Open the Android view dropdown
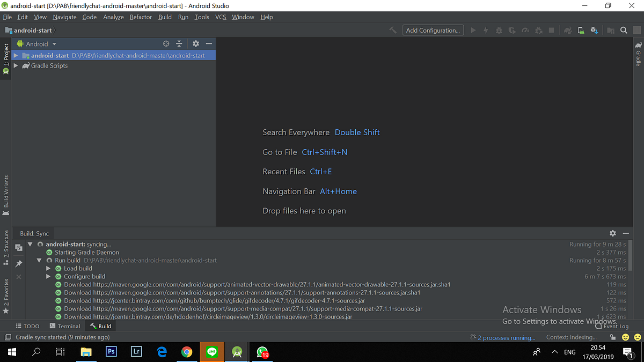The height and width of the screenshot is (362, 644). [53, 43]
